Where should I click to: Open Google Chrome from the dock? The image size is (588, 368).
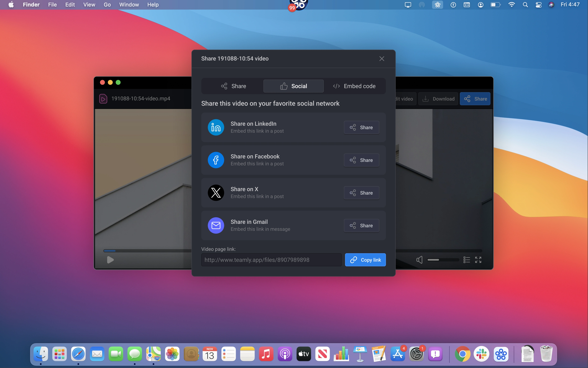pyautogui.click(x=462, y=354)
